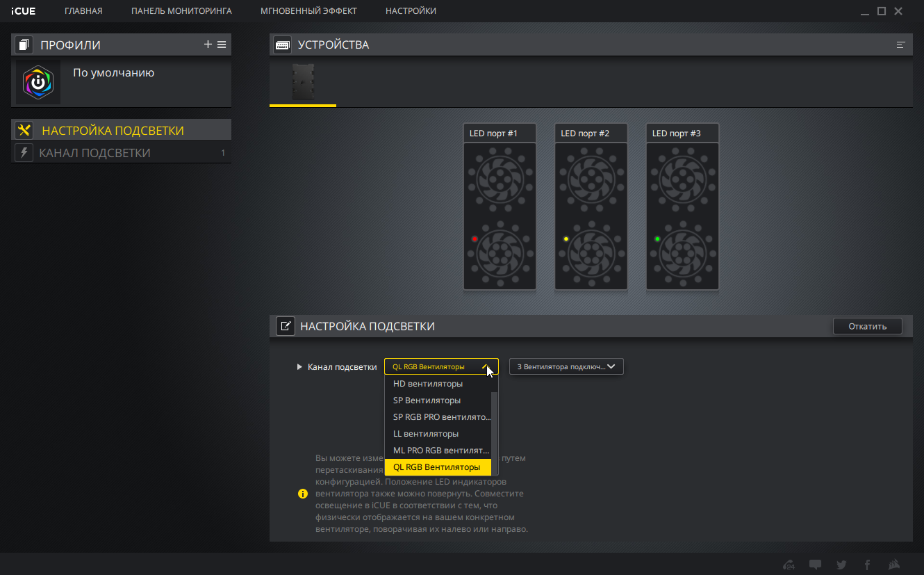Open the ПАНЕЛЬ МОНИТОРИНГА menu
The image size is (924, 575).
point(181,11)
